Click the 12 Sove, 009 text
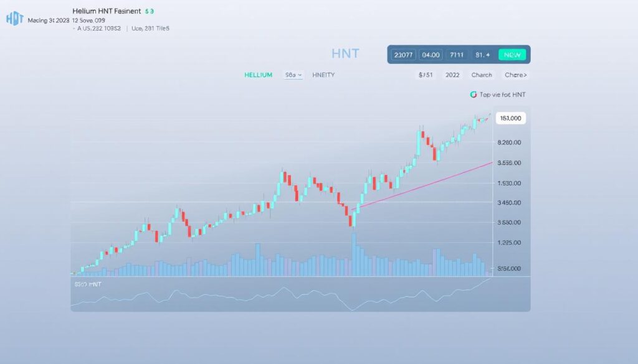The width and height of the screenshot is (638, 364). tap(88, 21)
